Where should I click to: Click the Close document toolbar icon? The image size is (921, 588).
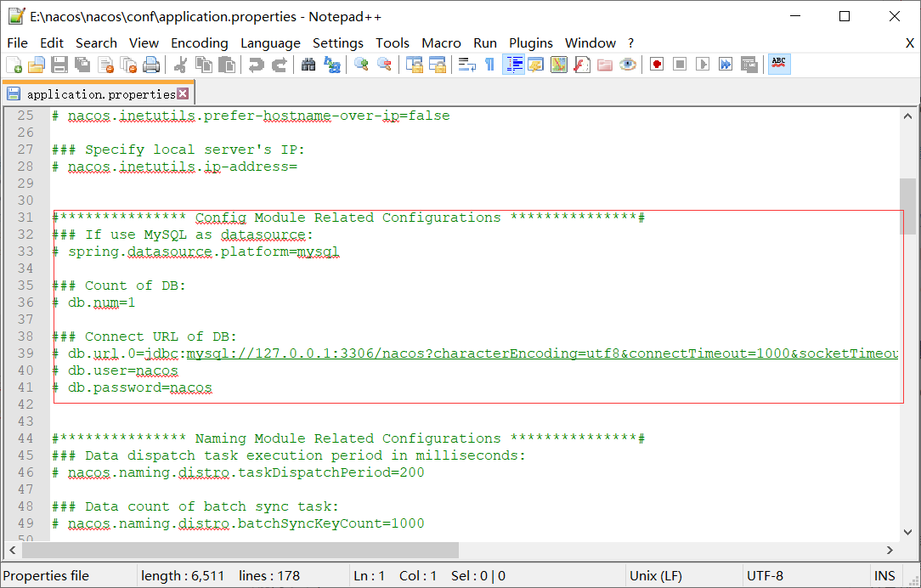(x=105, y=65)
